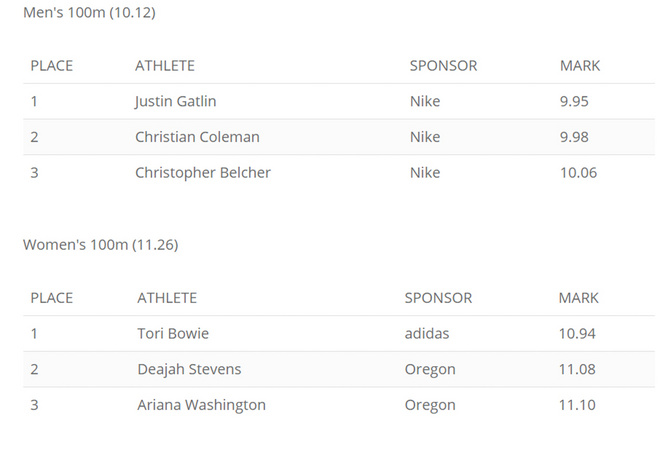Click the adidas sponsor cell

click(x=429, y=333)
